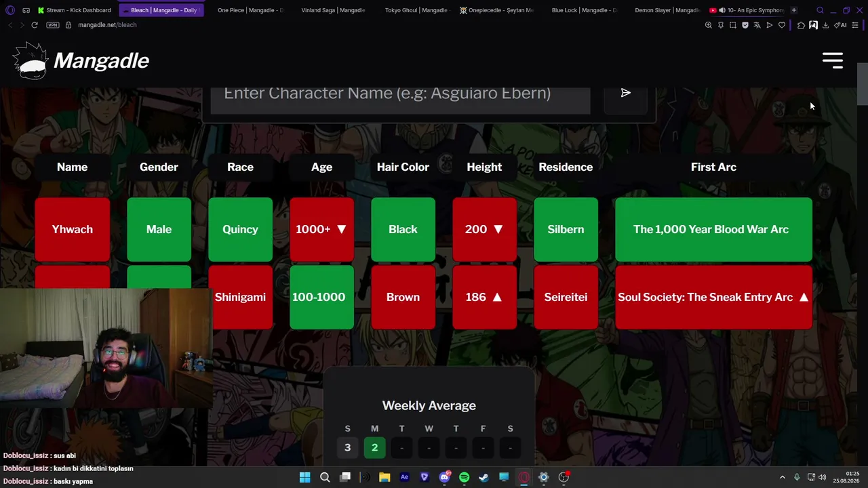Click The 1,000 Year Blood War Arc cell
The image size is (868, 488).
point(713,229)
